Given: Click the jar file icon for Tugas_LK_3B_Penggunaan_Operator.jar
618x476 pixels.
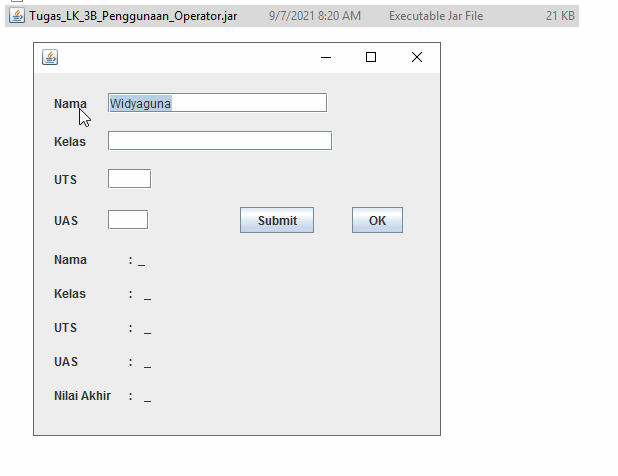Looking at the screenshot, I should coord(17,16).
